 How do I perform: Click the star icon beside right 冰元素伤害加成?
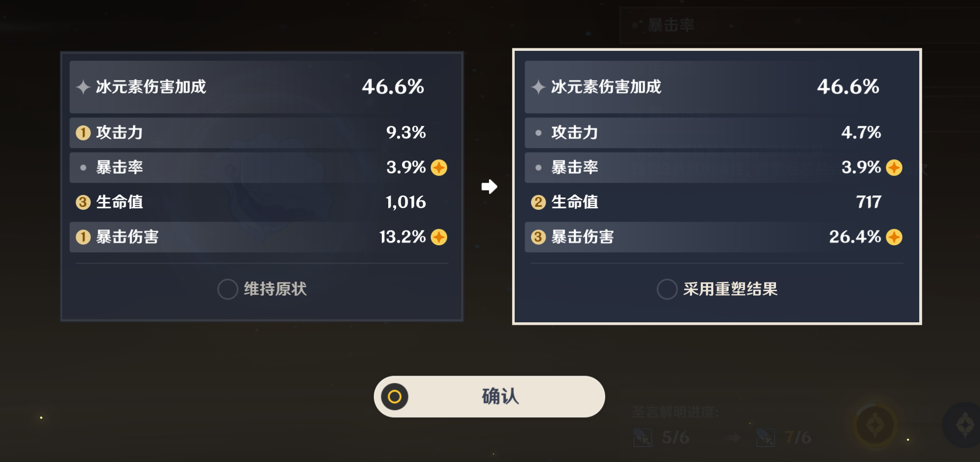click(538, 87)
